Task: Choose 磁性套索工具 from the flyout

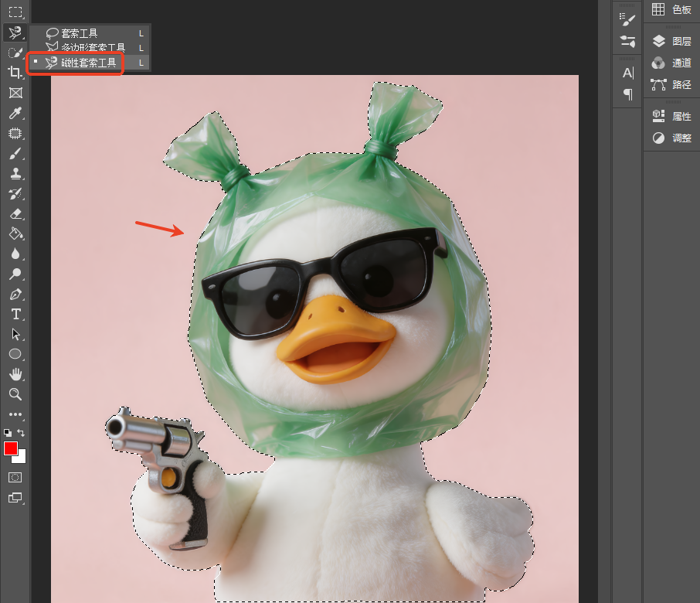Action: (90, 63)
